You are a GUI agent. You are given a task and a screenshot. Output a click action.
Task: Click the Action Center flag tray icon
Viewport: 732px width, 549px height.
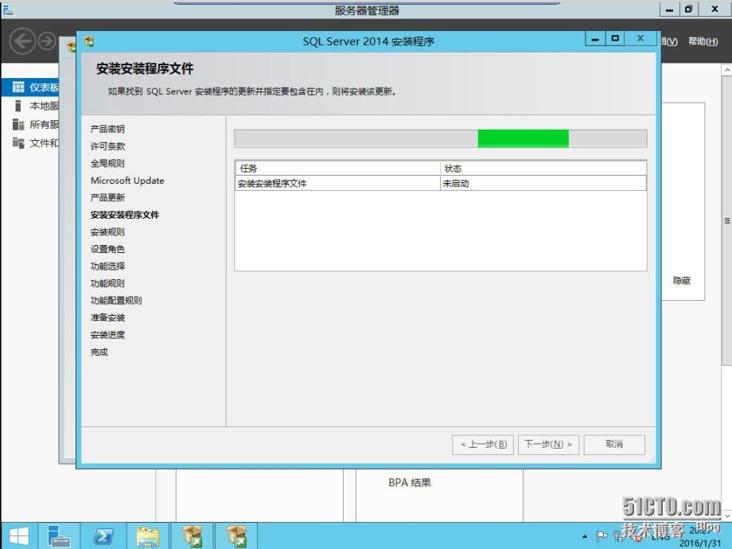click(602, 536)
